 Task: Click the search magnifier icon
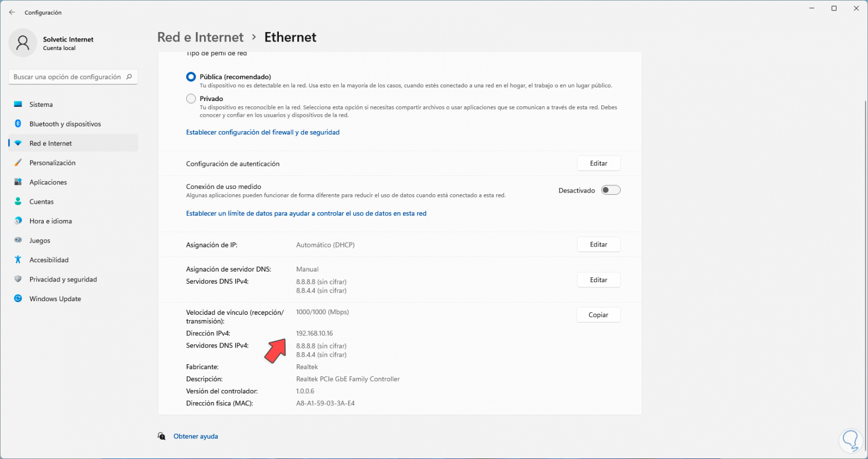(129, 77)
